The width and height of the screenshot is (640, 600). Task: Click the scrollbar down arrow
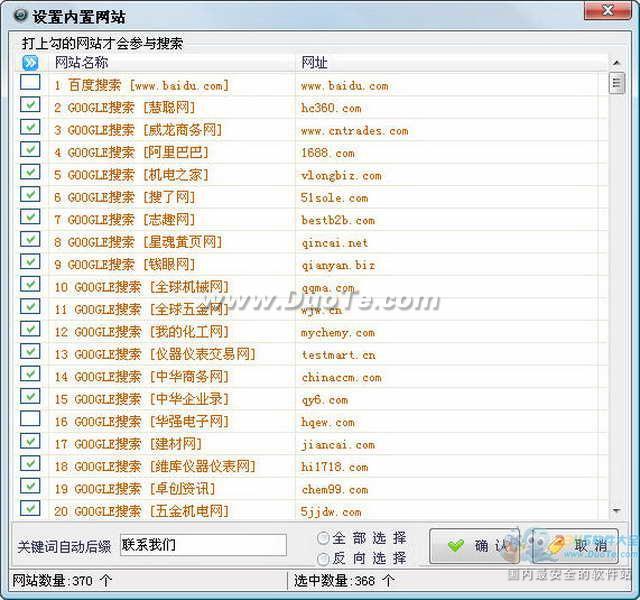(x=616, y=511)
